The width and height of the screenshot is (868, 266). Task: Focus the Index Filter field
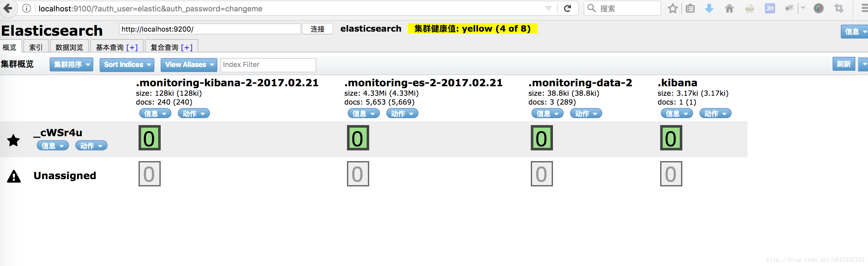tap(268, 65)
